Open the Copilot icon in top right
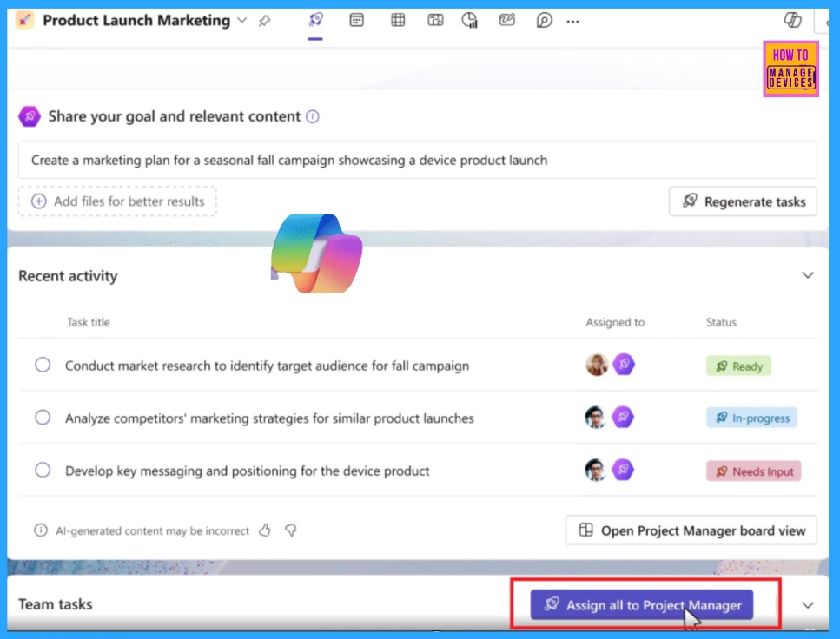 tap(792, 20)
